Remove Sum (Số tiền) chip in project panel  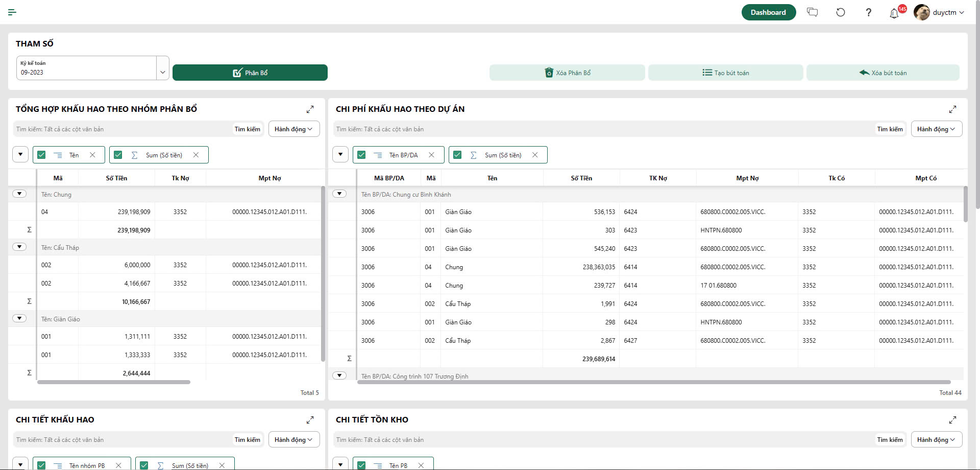click(535, 155)
